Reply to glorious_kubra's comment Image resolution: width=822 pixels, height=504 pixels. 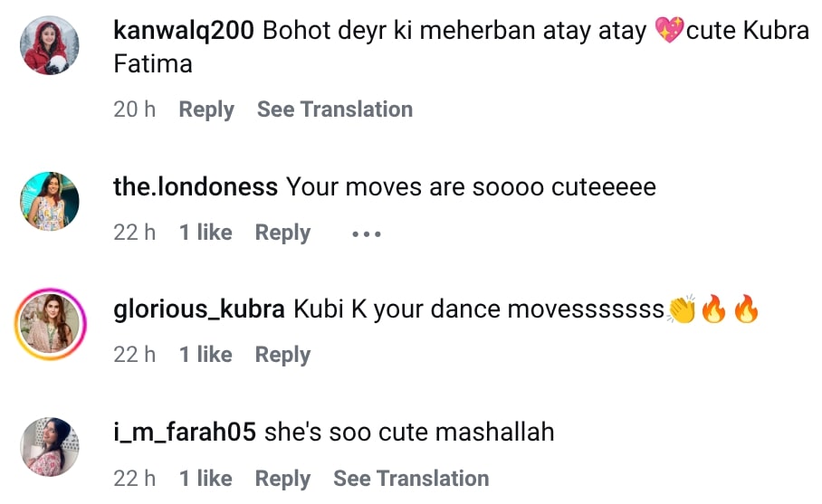pos(282,355)
